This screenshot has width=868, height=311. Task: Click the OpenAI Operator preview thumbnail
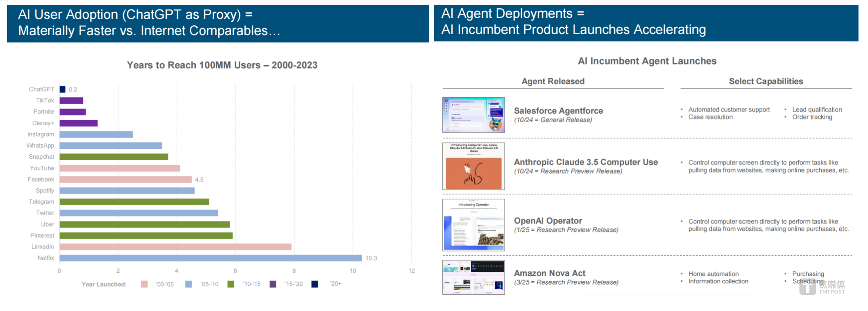(x=474, y=225)
